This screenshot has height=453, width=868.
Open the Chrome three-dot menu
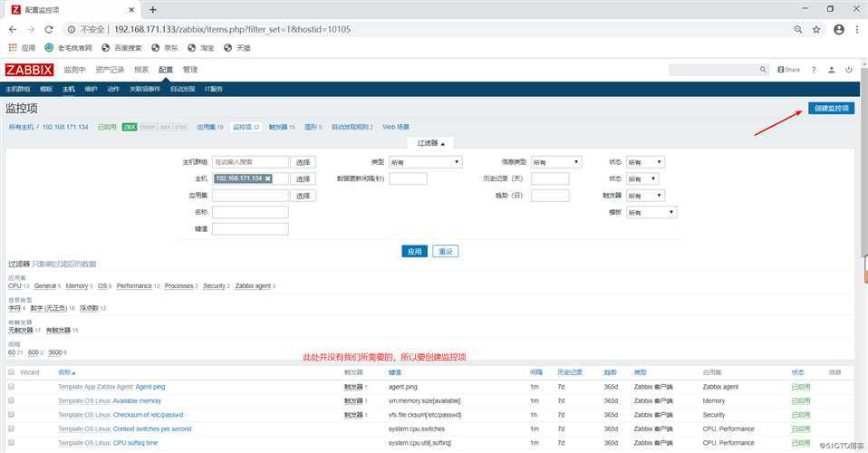[857, 29]
